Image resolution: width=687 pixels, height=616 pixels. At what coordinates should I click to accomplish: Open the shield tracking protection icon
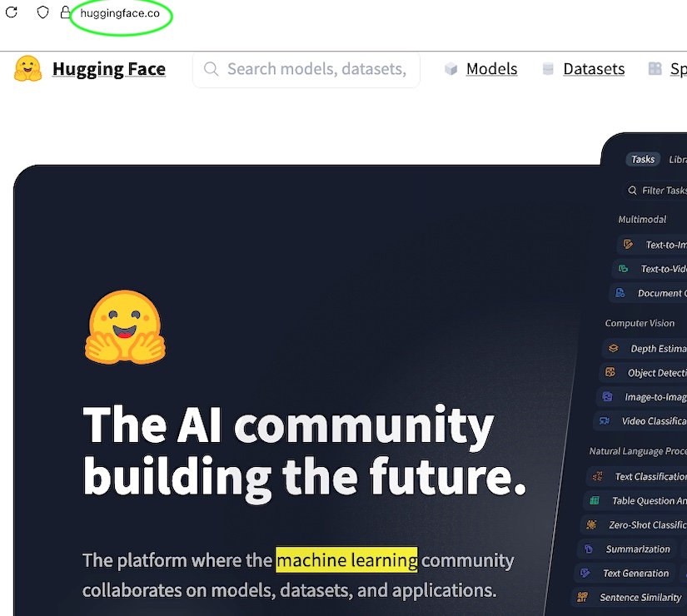(x=42, y=12)
